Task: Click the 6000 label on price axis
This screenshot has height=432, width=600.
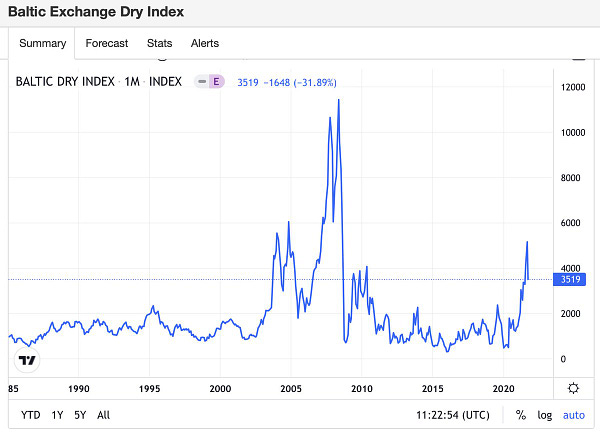Action: click(x=571, y=223)
